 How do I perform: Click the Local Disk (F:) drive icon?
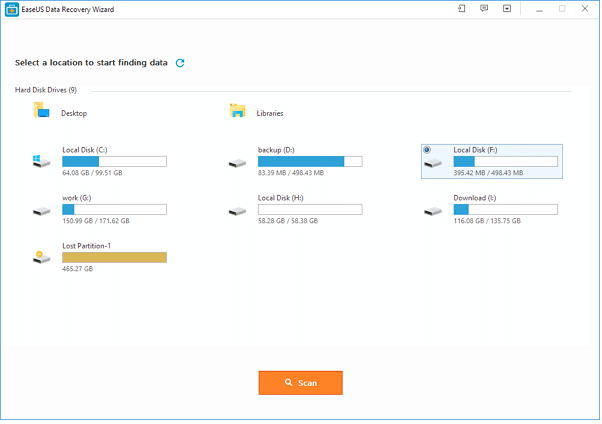(x=433, y=164)
